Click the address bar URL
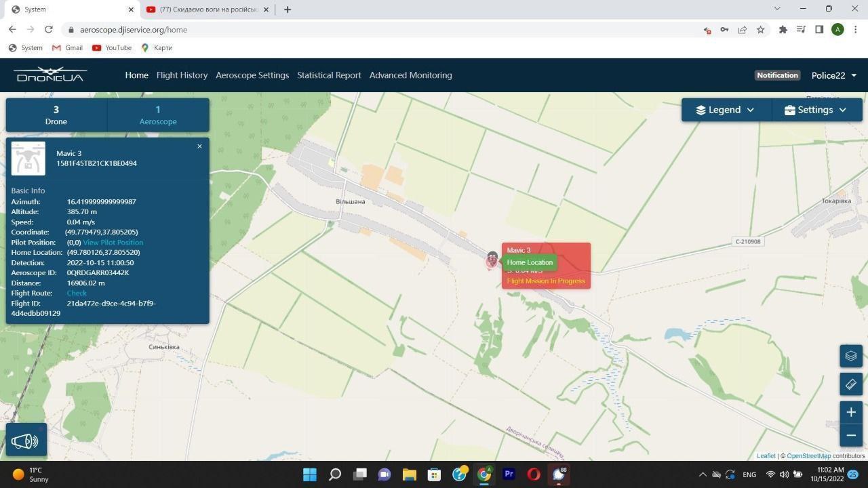 point(134,30)
